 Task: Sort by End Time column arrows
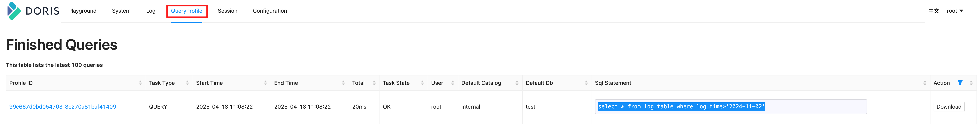click(343, 83)
